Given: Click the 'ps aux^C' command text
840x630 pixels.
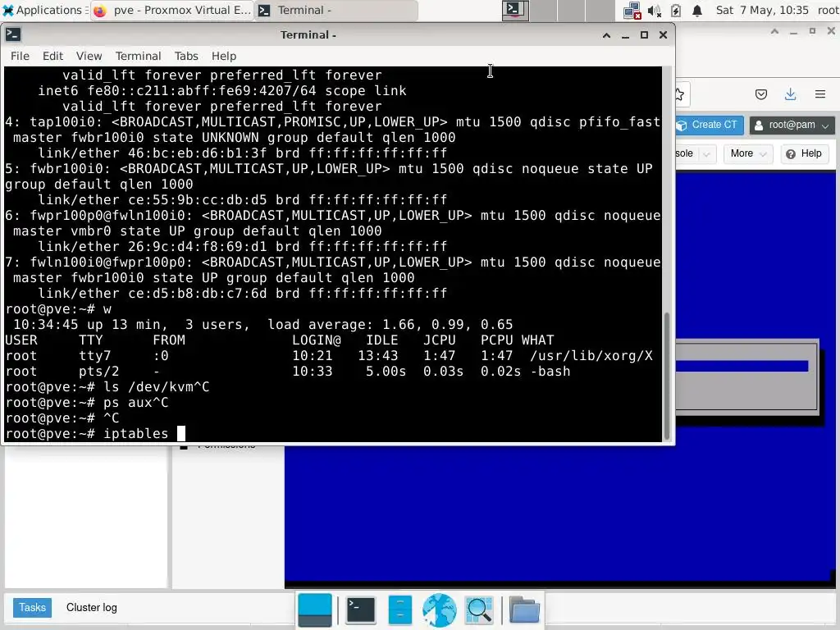Looking at the screenshot, I should [136, 402].
